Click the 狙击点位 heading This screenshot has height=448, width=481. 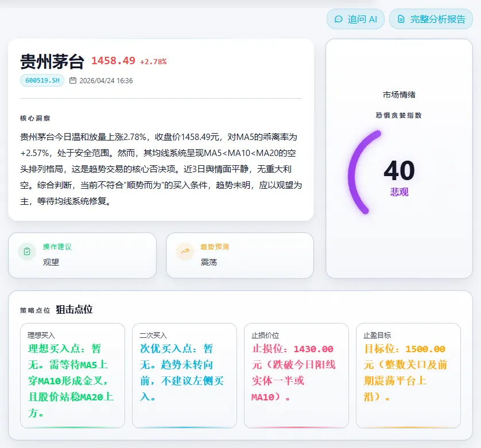point(74,309)
